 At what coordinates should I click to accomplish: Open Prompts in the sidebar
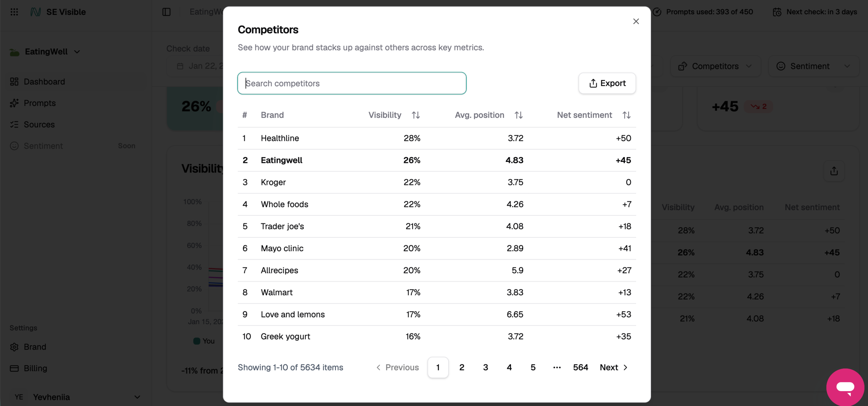(40, 103)
